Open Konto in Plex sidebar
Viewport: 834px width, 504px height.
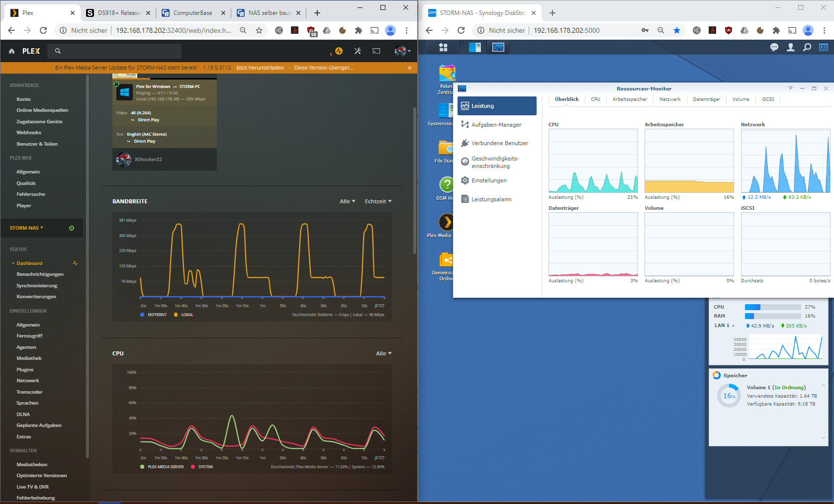click(23, 99)
